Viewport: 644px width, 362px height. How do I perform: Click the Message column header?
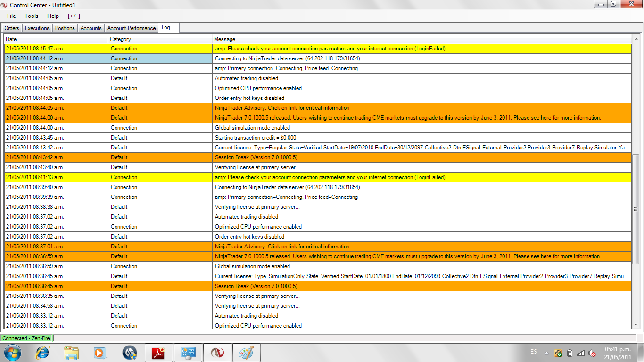[x=422, y=39]
